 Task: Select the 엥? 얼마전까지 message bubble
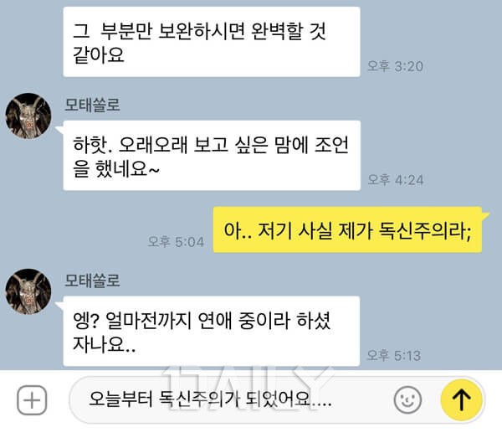[x=212, y=332]
